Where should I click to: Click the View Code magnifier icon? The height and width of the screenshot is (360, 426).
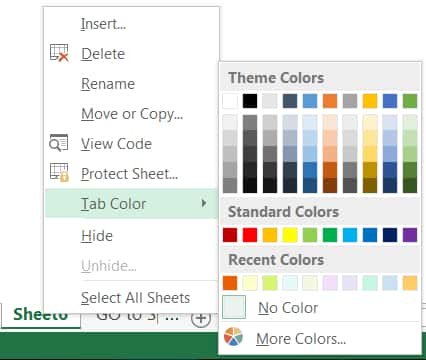(59, 143)
